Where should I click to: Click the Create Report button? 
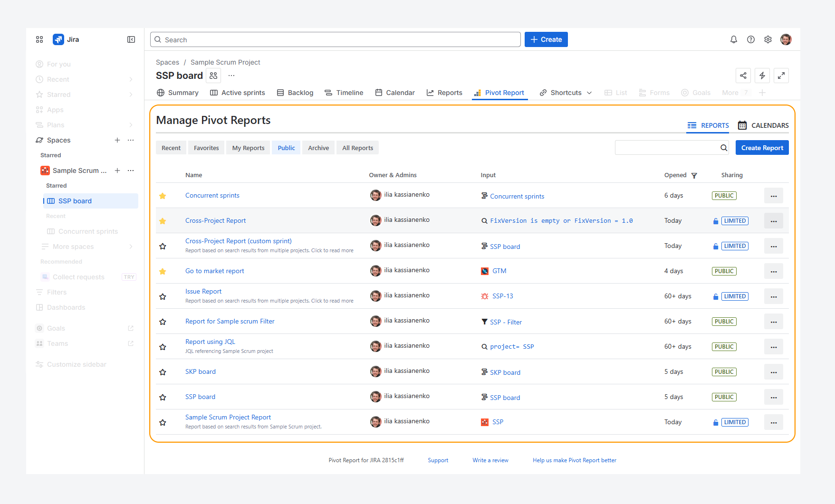click(x=762, y=148)
